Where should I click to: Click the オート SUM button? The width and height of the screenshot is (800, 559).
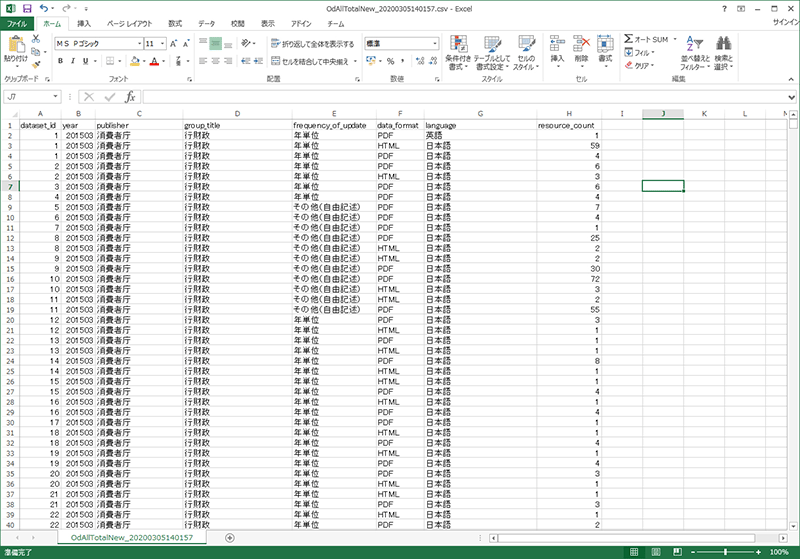[646, 39]
